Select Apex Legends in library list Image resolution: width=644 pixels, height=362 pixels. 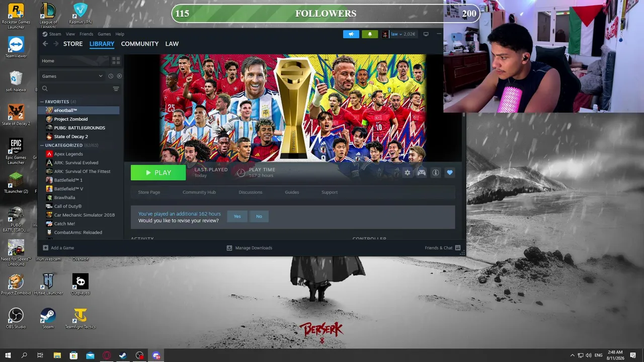(x=79, y=154)
